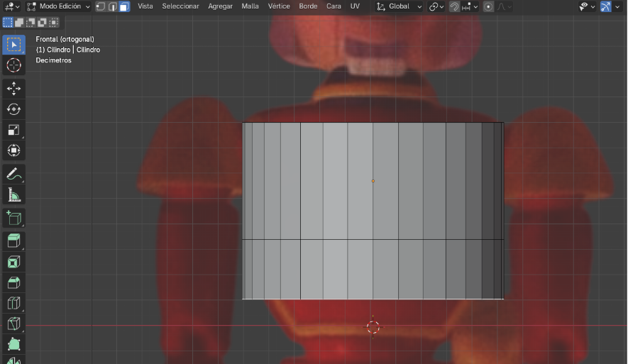The width and height of the screenshot is (628, 364).
Task: Click the 'Decímetros' unit label
Action: (x=54, y=60)
